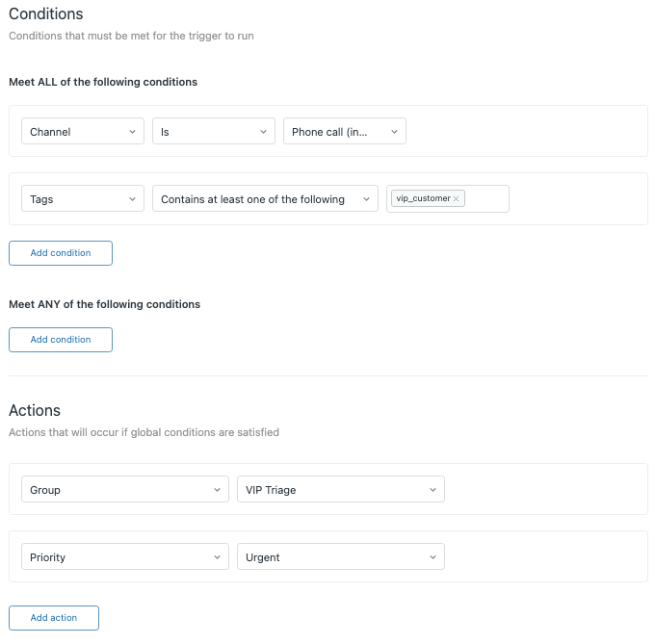
Task: Expand the VIP Triage group dropdown
Action: tap(340, 490)
